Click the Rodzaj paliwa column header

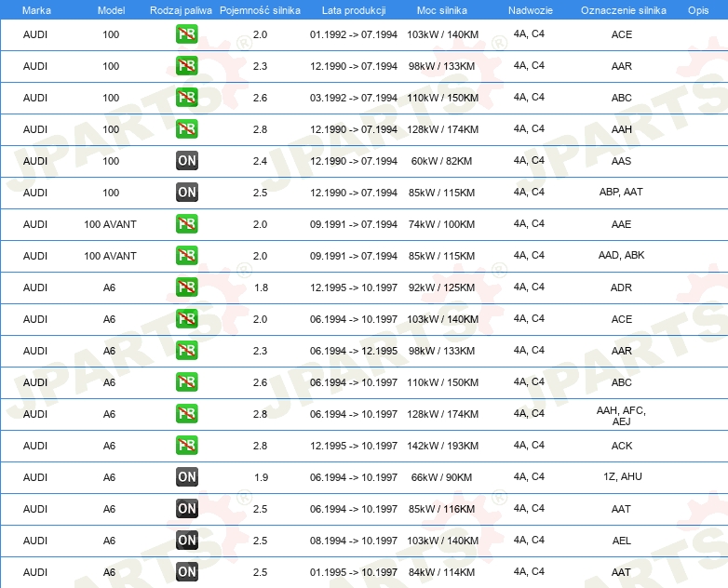click(181, 10)
